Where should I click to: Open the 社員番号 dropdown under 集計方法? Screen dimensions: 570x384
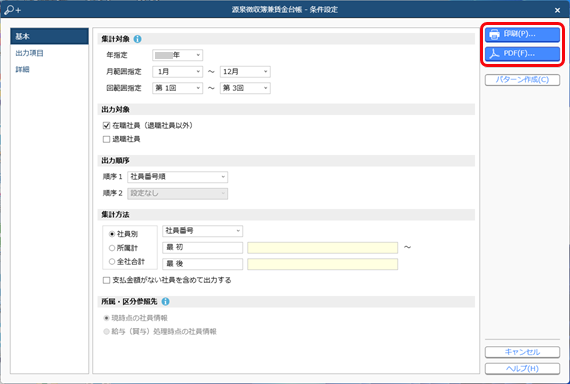pos(202,231)
